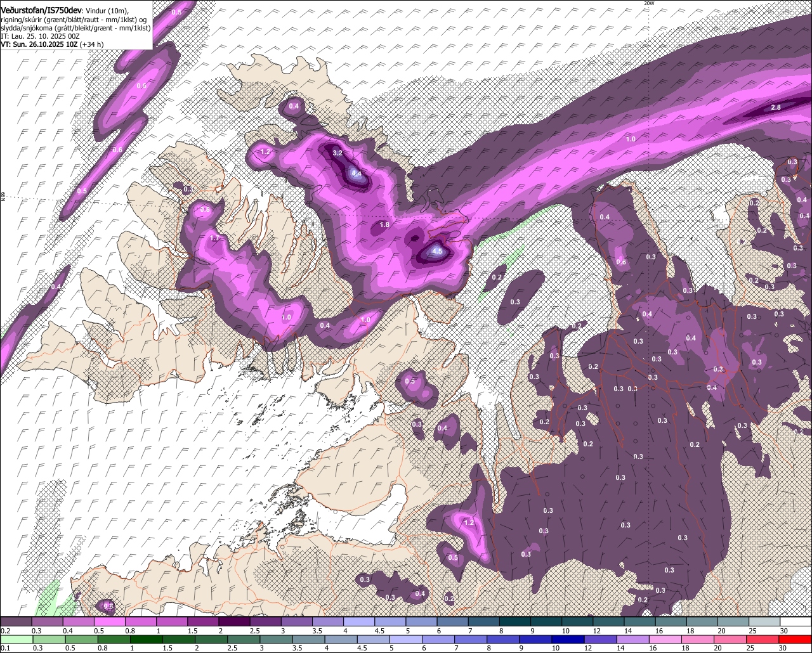Select the dark mauve 0.2 swatch in upper legend
Screen dimensions: 812x653
tap(16, 621)
